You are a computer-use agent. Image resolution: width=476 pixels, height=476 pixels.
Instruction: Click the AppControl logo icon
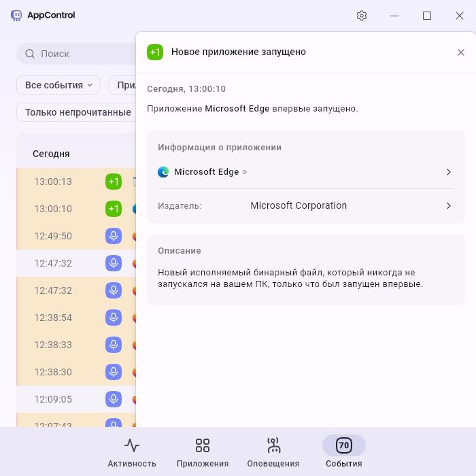16,15
